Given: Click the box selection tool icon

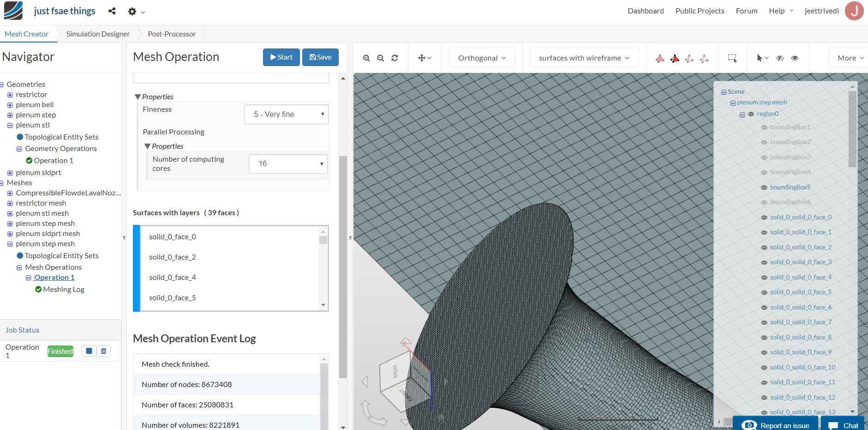Looking at the screenshot, I should click(732, 58).
